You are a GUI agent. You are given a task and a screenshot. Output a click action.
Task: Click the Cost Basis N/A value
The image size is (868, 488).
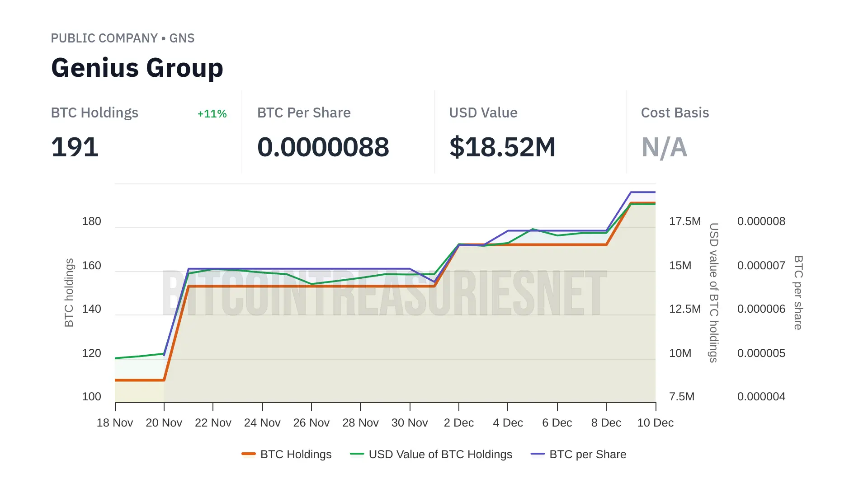click(x=664, y=147)
